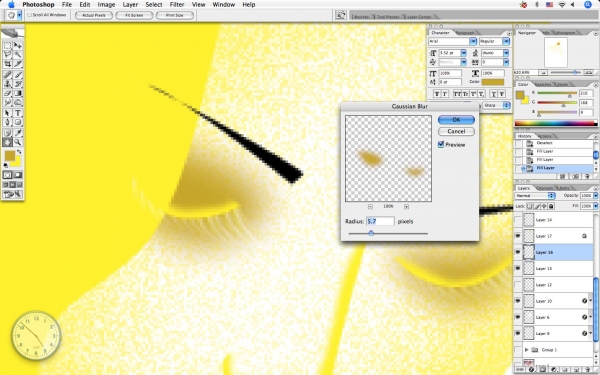Select the Dodge tool
The width and height of the screenshot is (600, 375).
(18, 103)
